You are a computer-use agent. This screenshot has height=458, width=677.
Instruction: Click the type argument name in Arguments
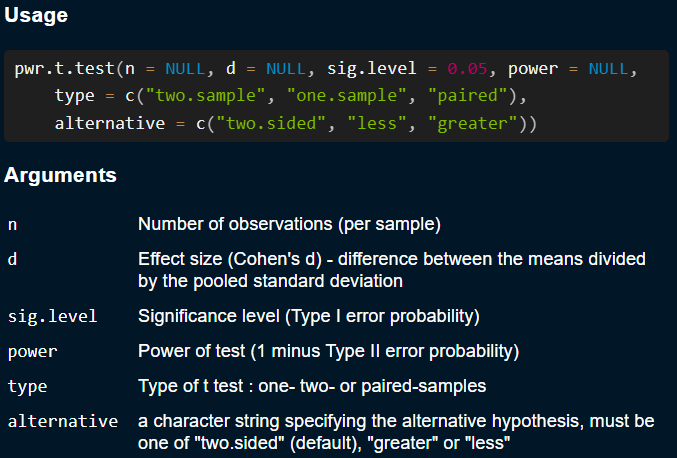(28, 387)
